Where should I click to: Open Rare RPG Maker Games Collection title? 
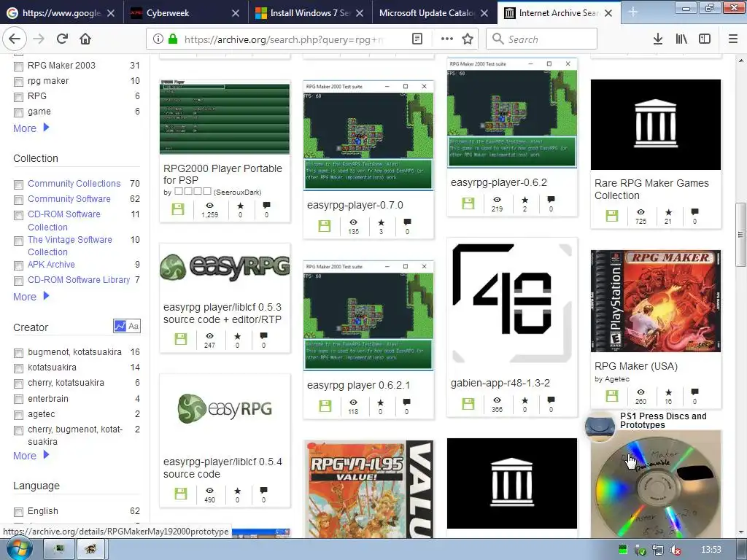pyautogui.click(x=651, y=189)
